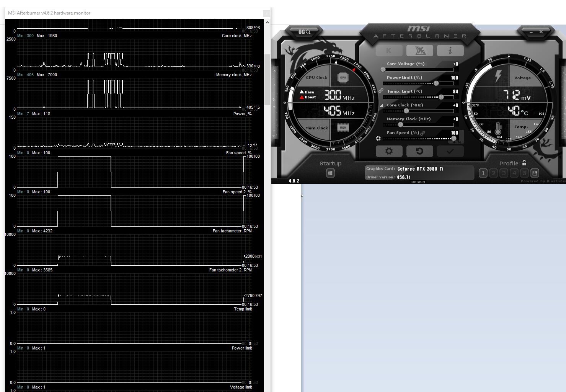Reset settings with the circular arrow button
This screenshot has width=566, height=392.
click(419, 151)
